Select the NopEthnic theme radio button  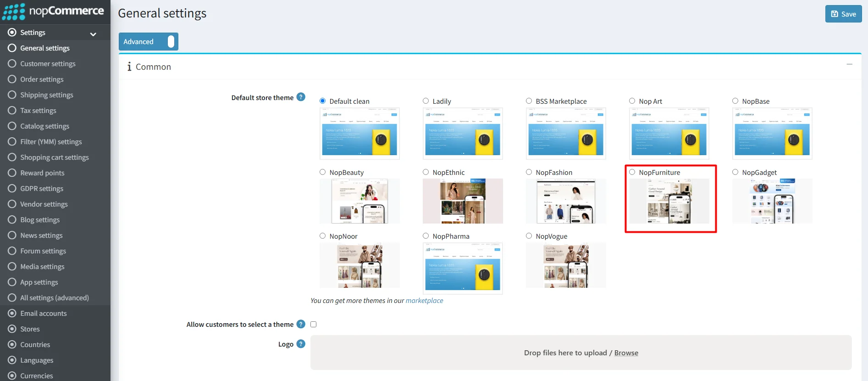tap(426, 172)
